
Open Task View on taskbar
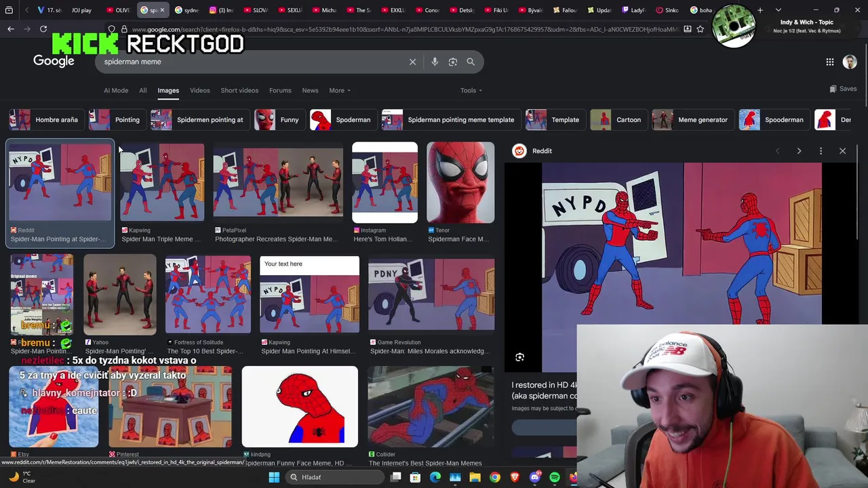pyautogui.click(x=396, y=477)
